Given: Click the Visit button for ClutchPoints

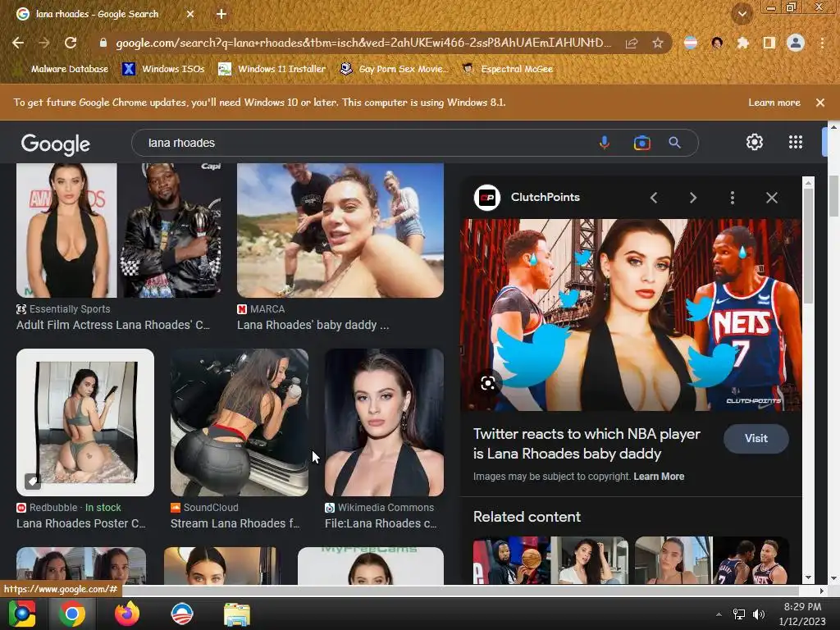Looking at the screenshot, I should pyautogui.click(x=756, y=438).
